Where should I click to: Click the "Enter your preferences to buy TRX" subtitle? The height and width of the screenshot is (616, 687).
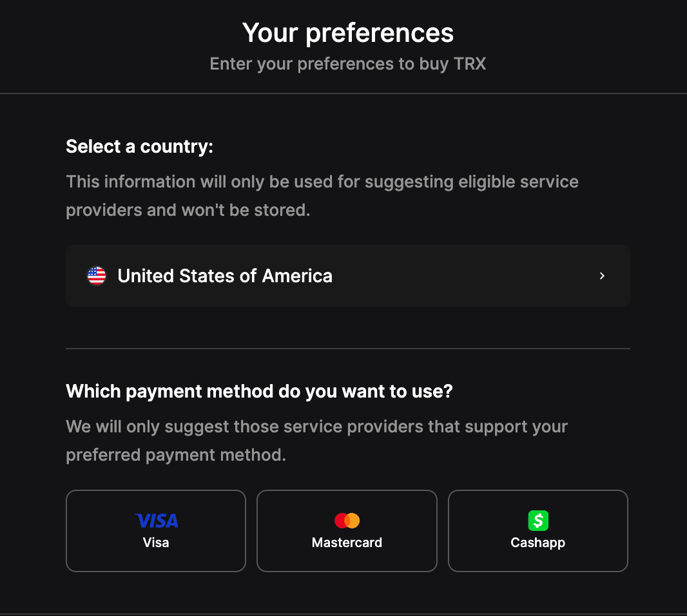pos(348,64)
